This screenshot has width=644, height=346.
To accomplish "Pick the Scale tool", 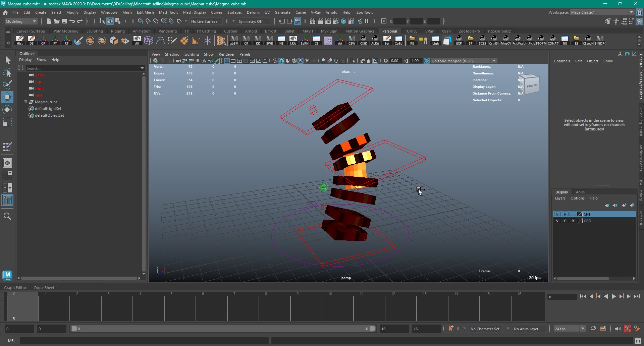I will pyautogui.click(x=7, y=122).
